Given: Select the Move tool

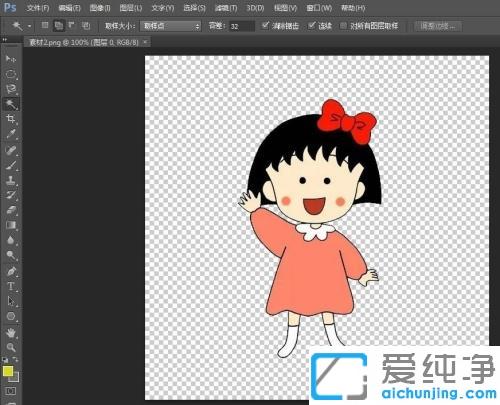Looking at the screenshot, I should (x=11, y=59).
